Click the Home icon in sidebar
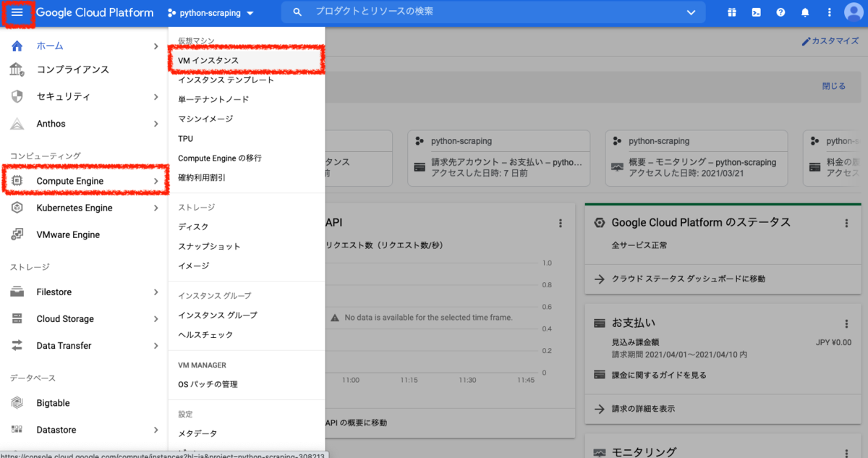Viewport: 868px width, 458px height. tap(17, 46)
